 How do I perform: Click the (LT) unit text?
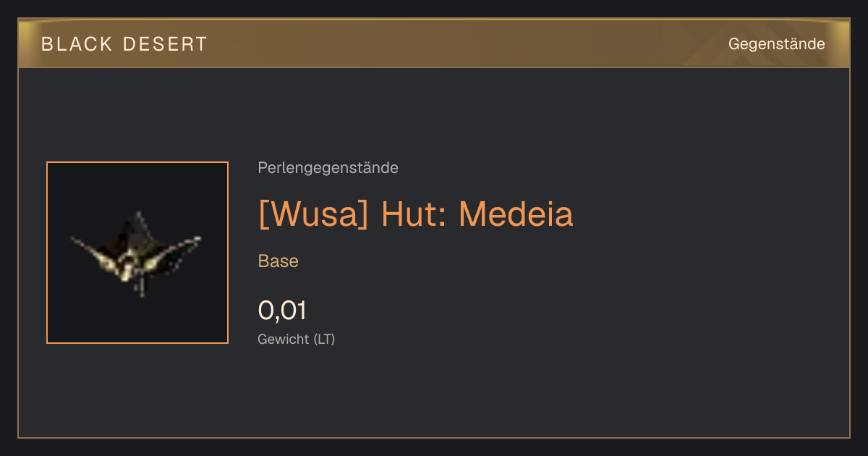pyautogui.click(x=324, y=339)
